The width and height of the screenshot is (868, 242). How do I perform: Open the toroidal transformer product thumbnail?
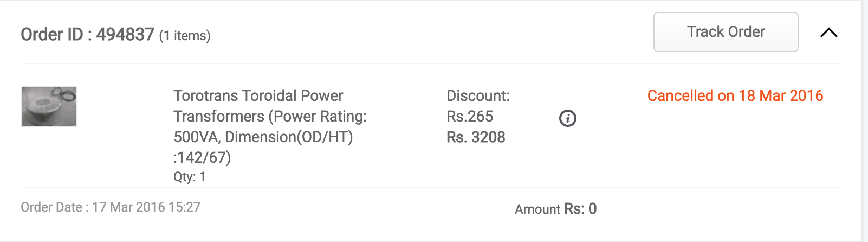49,106
